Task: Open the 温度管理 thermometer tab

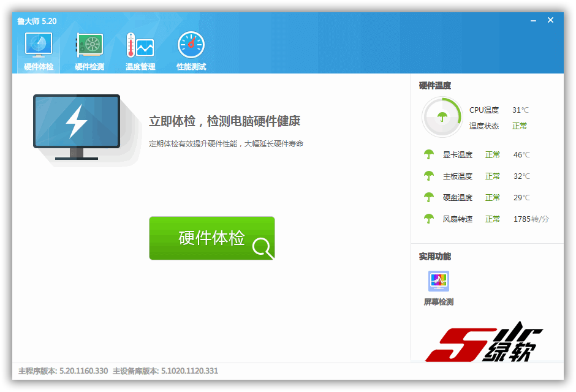Action: (140, 51)
